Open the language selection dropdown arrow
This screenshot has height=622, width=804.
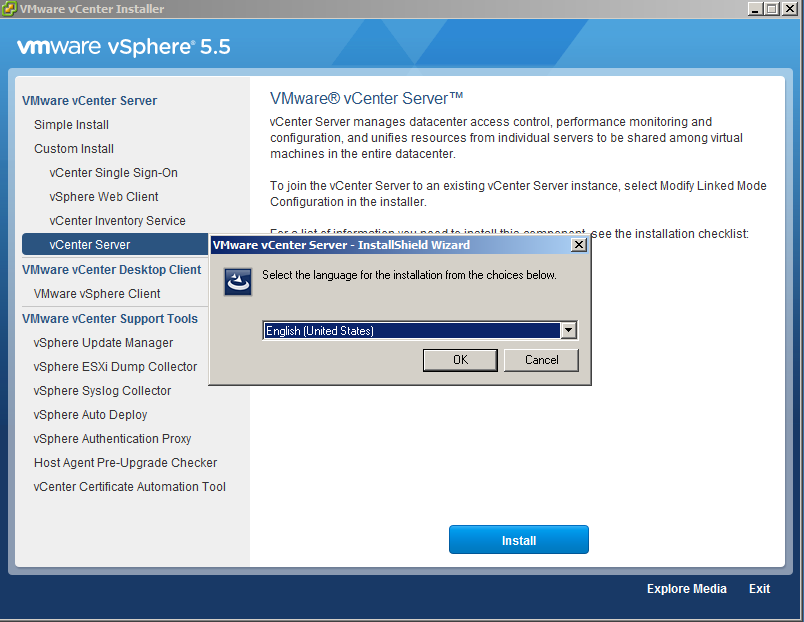coord(569,331)
